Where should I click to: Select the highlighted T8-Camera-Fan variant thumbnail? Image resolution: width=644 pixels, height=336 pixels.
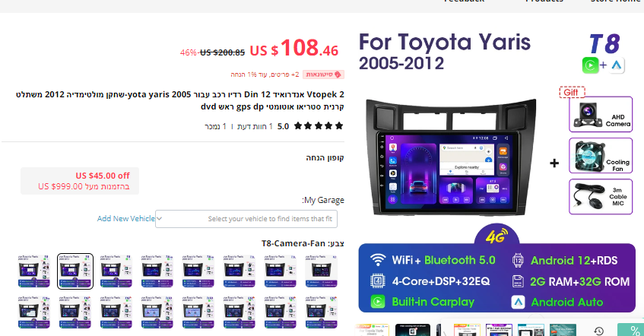(75, 271)
